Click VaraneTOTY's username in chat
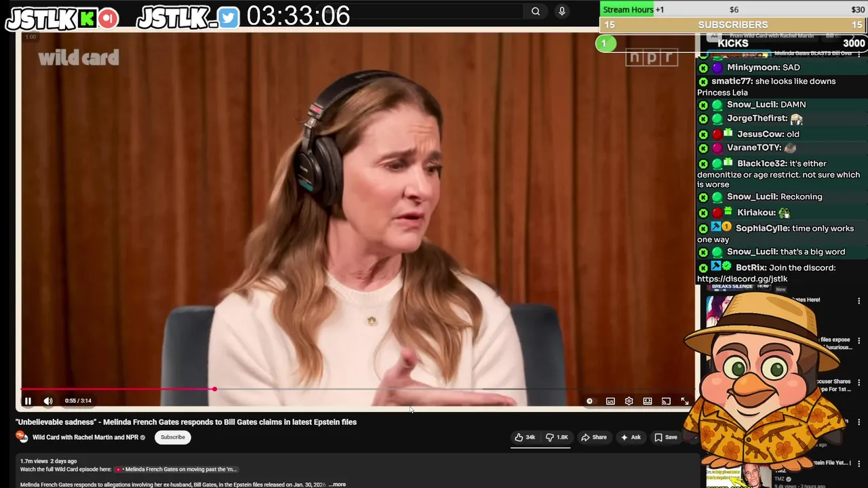Image resolution: width=868 pixels, height=488 pixels. [x=754, y=147]
